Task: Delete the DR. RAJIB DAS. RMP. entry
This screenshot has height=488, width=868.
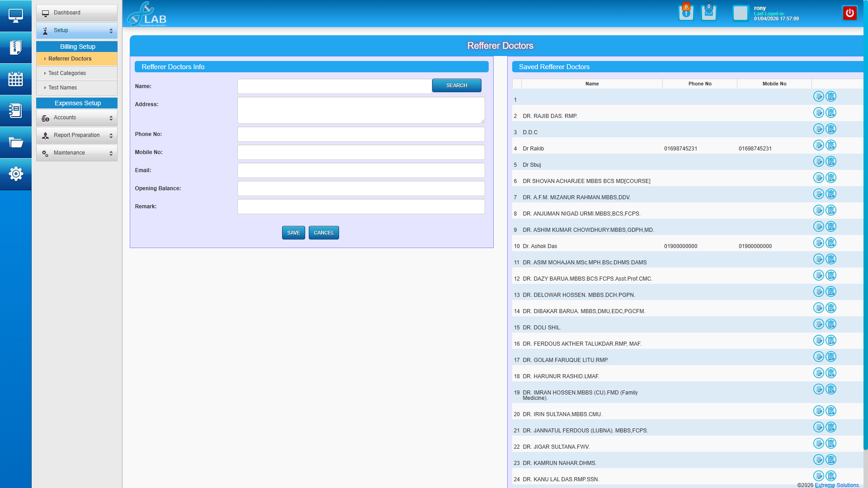Action: pyautogui.click(x=831, y=113)
